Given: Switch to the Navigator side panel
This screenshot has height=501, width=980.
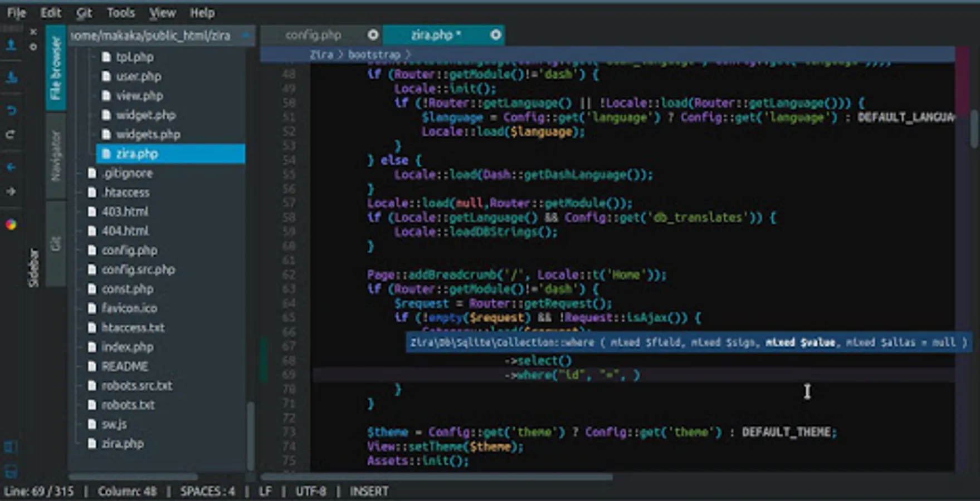Looking at the screenshot, I should pos(56,156).
